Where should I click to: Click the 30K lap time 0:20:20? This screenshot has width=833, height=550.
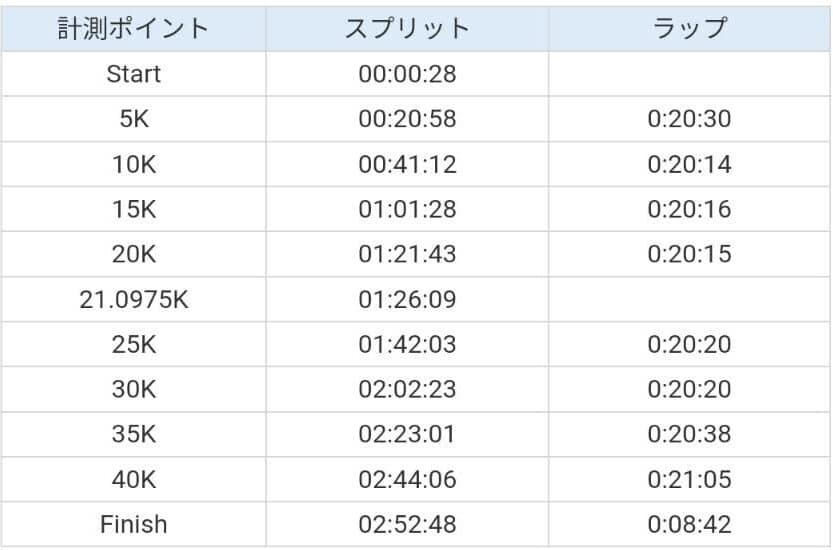pos(689,389)
